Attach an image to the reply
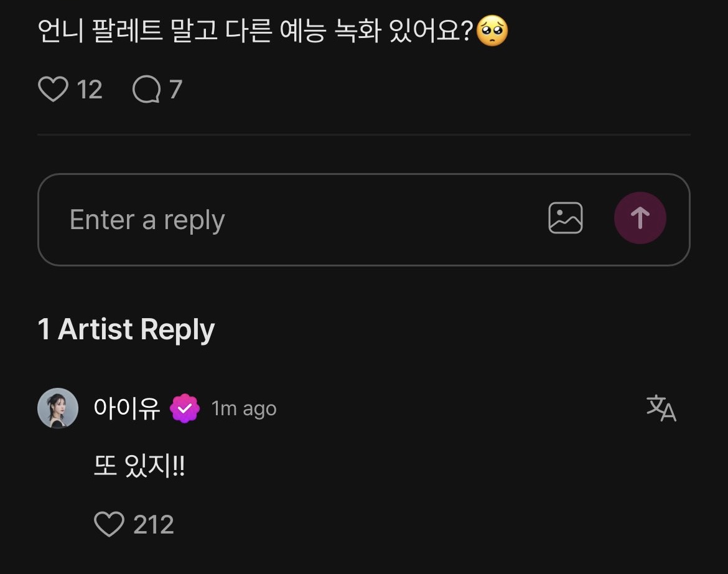This screenshot has height=574, width=728. [565, 219]
